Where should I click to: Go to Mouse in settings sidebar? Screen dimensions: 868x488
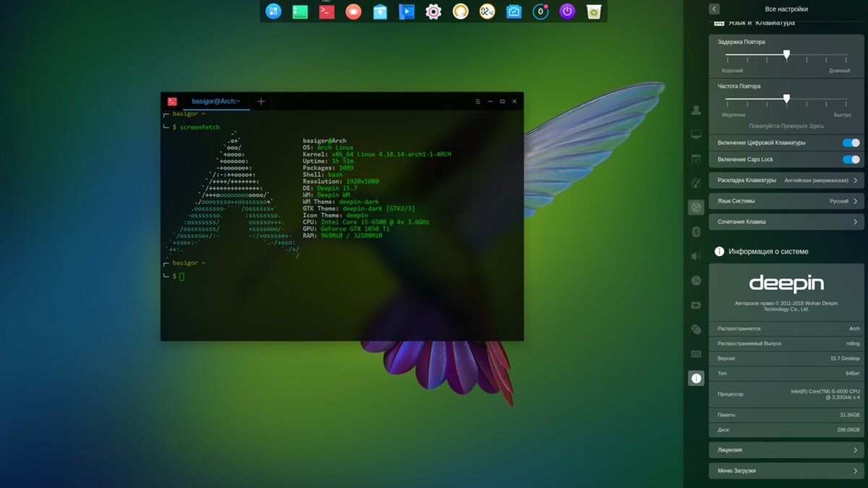click(696, 329)
